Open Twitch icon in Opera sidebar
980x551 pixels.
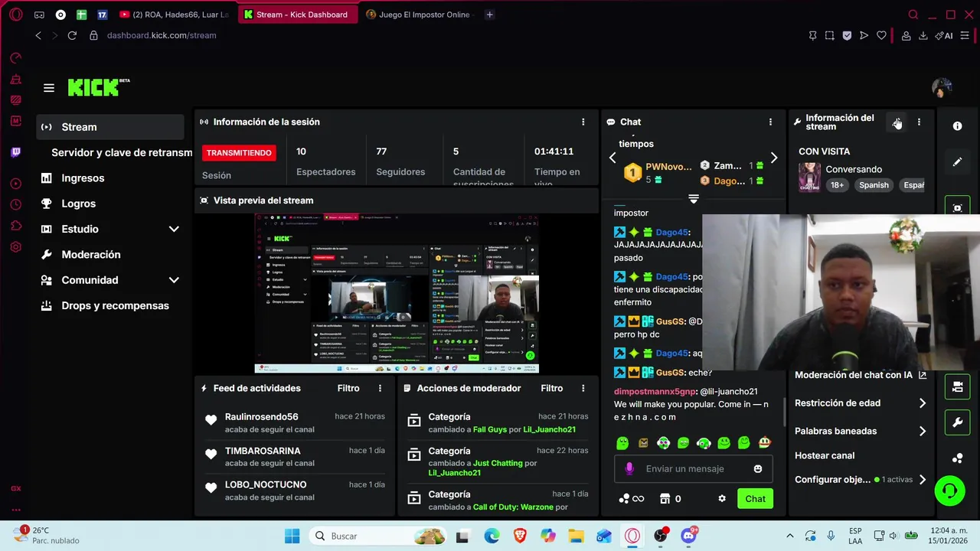click(x=15, y=152)
